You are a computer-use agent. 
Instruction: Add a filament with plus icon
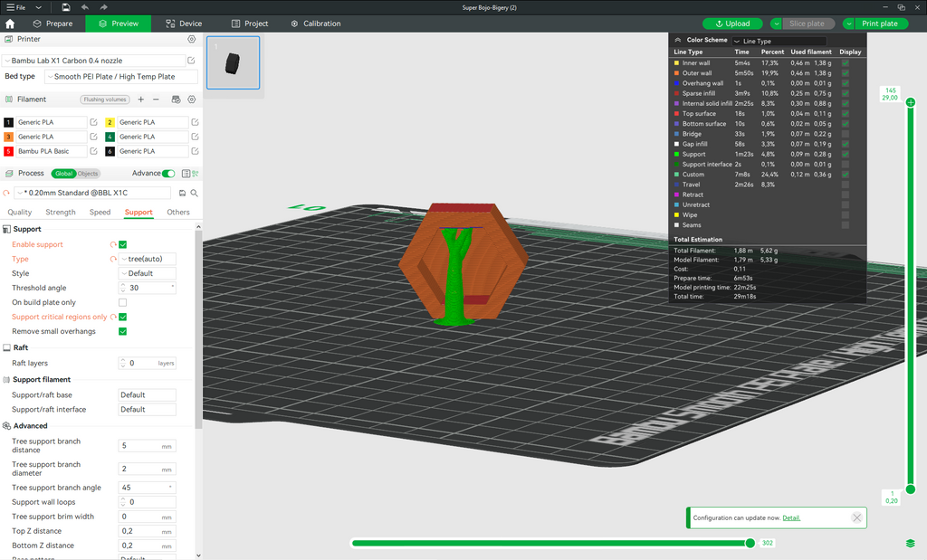[x=140, y=100]
